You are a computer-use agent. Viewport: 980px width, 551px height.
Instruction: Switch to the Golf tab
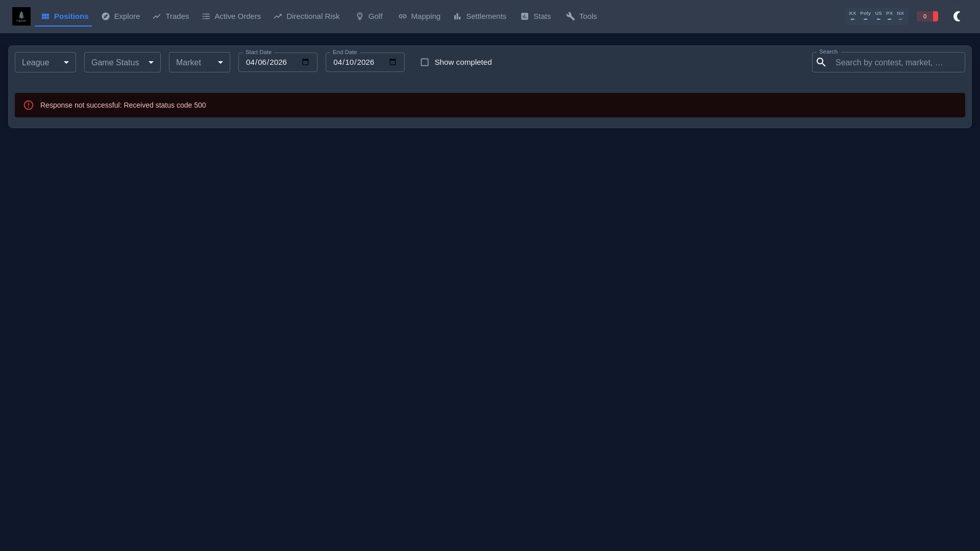coord(369,16)
